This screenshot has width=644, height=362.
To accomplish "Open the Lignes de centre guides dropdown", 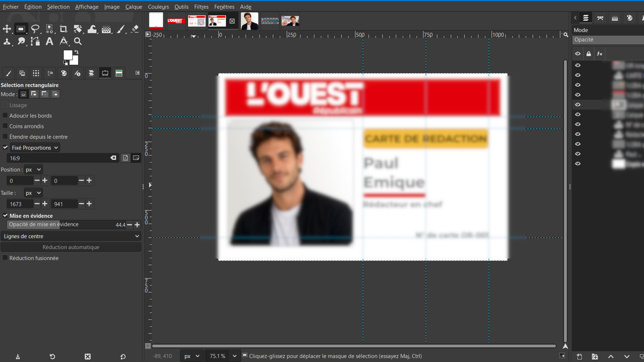I will pyautogui.click(x=70, y=236).
